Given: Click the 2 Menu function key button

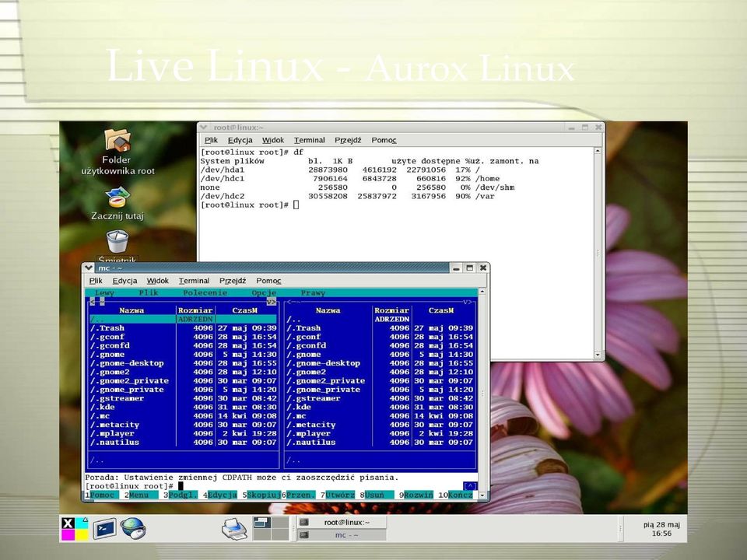Looking at the screenshot, I should click(142, 495).
